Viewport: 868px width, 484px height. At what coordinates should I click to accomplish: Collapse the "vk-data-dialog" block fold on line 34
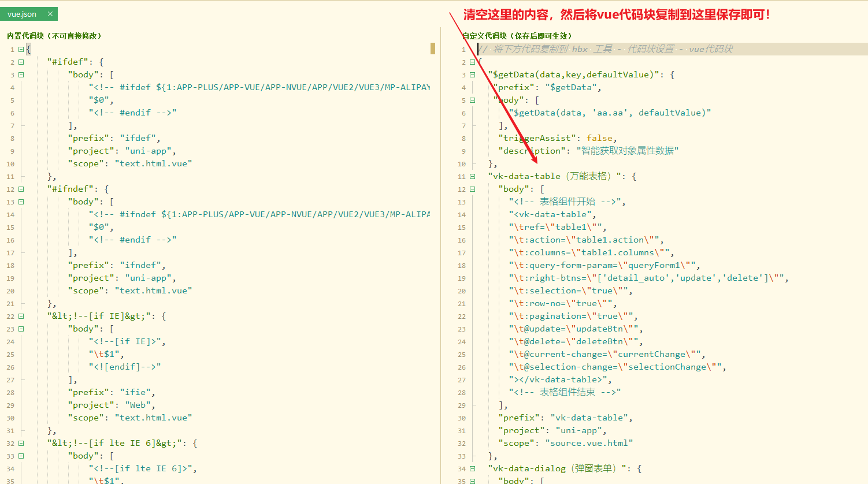(x=472, y=469)
